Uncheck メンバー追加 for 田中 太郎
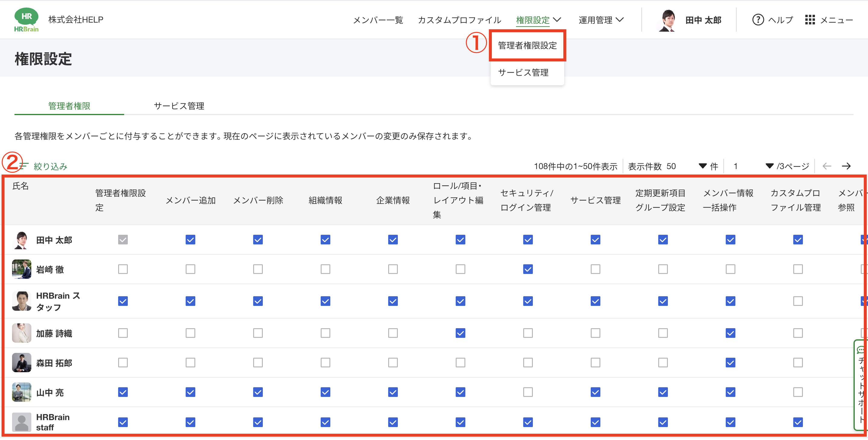 (190, 240)
